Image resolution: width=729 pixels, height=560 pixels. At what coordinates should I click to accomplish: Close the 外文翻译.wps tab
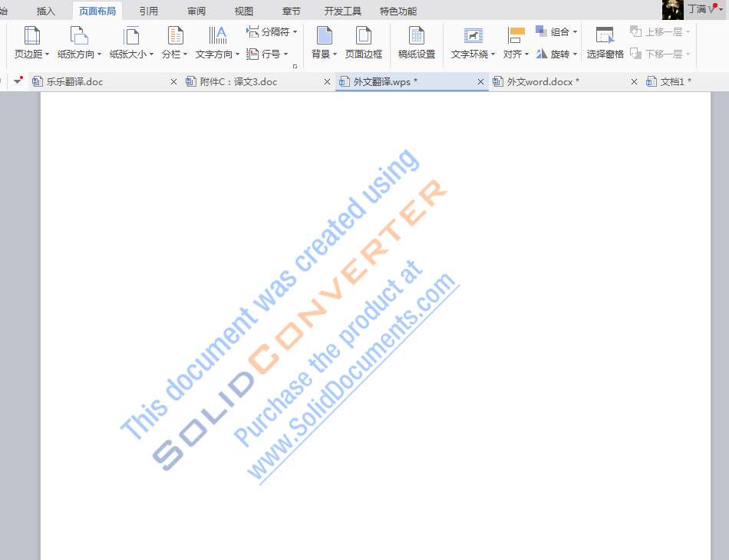coord(480,82)
